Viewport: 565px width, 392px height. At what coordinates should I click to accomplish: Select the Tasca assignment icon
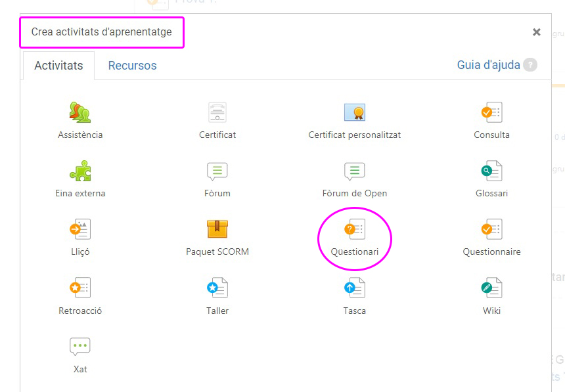pyautogui.click(x=355, y=288)
